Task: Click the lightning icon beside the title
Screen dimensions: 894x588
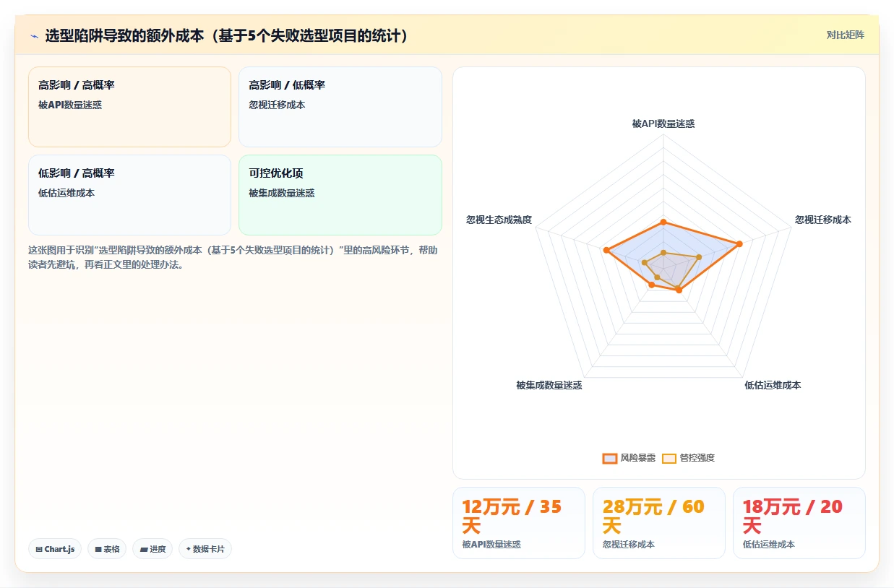Action: (34, 35)
